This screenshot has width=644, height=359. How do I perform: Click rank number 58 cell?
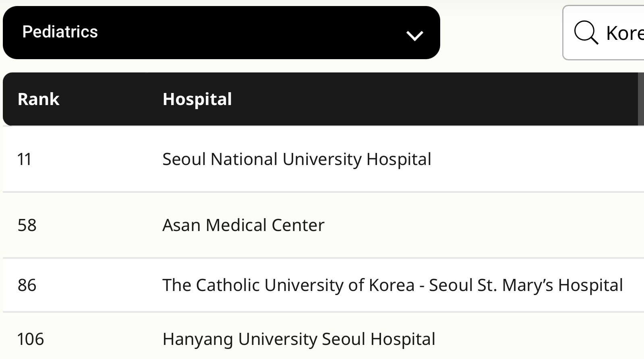pos(27,225)
